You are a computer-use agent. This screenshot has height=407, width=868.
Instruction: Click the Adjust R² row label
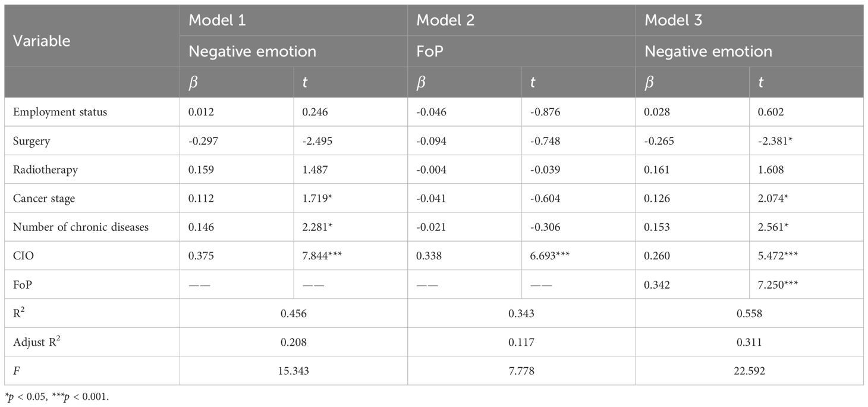(37, 342)
